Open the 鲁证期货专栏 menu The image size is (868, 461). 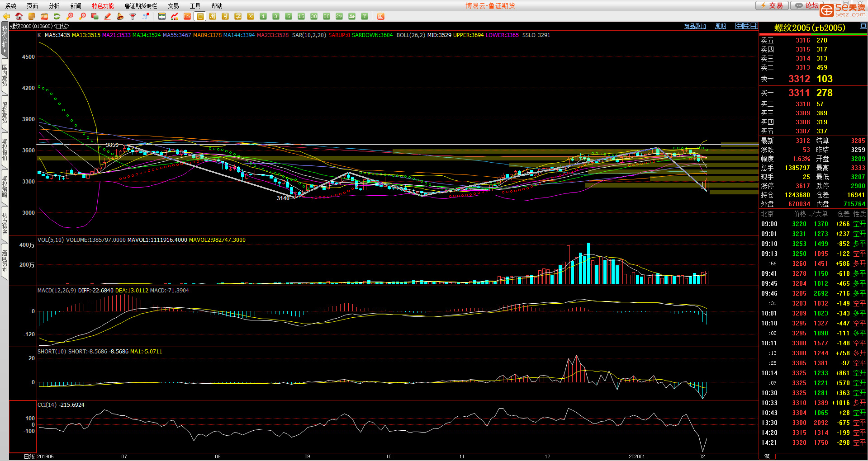141,6
